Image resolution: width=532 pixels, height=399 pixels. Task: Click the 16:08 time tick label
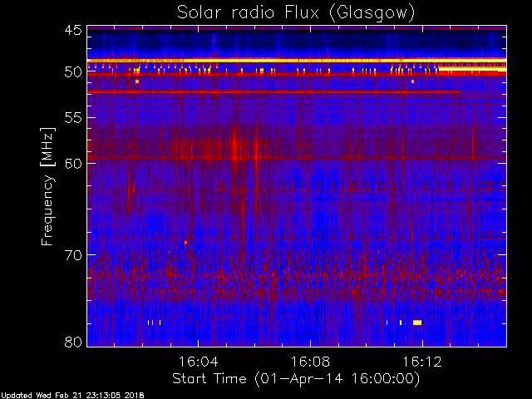tap(310, 362)
